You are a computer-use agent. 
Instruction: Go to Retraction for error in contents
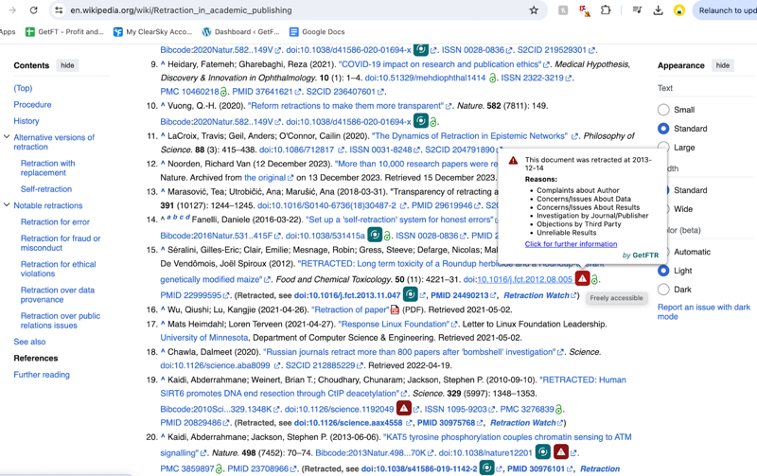pos(55,222)
